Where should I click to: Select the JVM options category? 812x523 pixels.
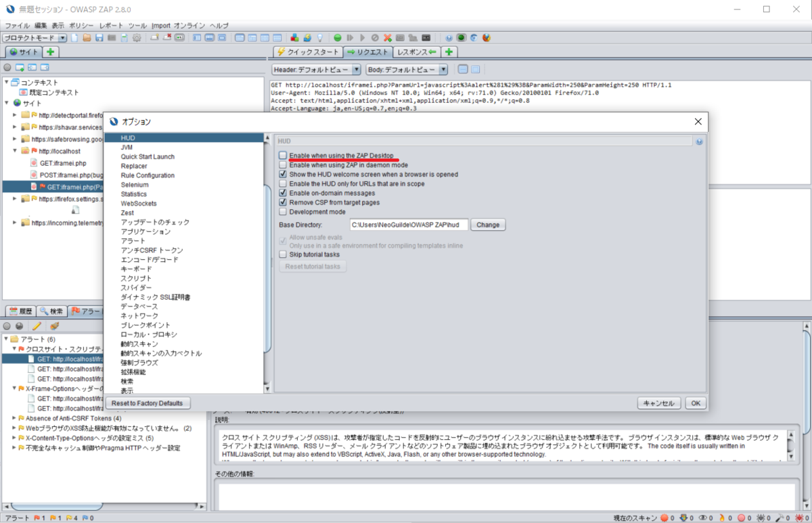coord(127,147)
